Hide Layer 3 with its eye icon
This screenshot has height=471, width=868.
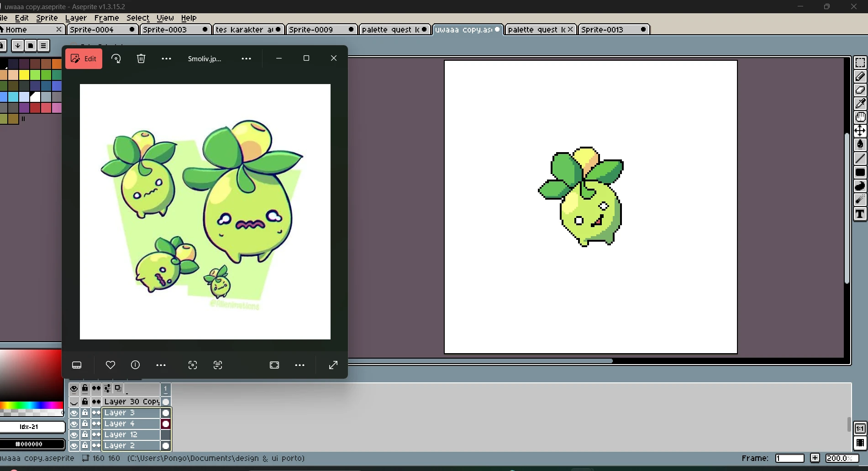[74, 413]
